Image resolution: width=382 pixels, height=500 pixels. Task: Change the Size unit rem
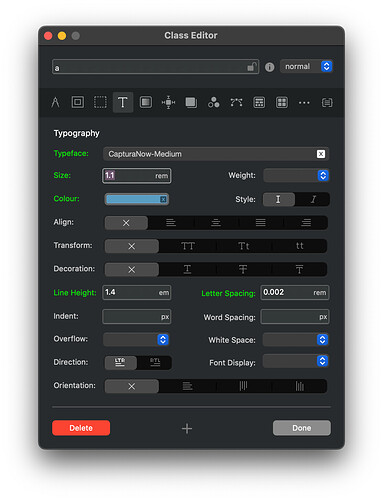pos(161,176)
